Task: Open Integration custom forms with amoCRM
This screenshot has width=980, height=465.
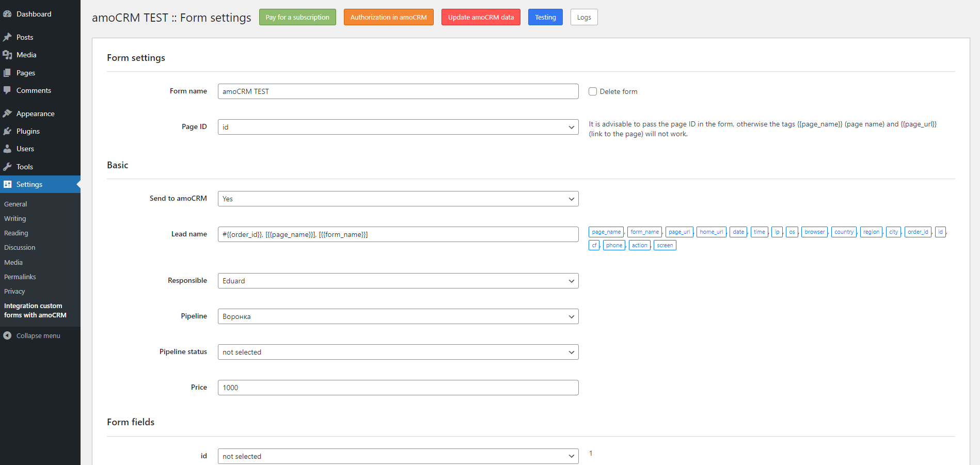Action: coord(35,310)
